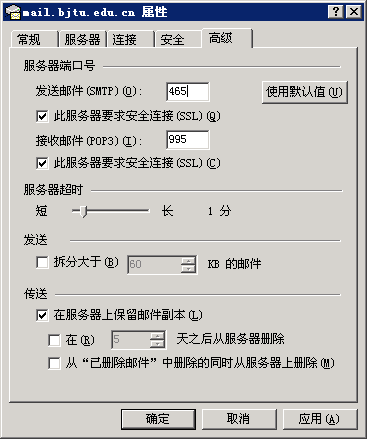This screenshot has width=367, height=439.
Task: Close the mail.bjtu.edu.cn properties dialog
Action: tap(353, 12)
